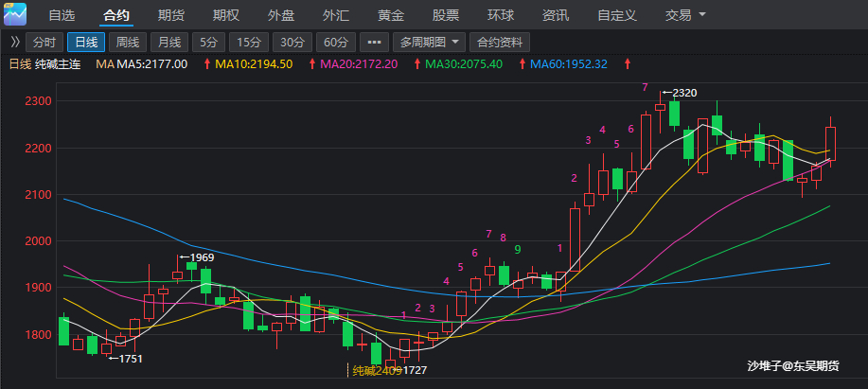This screenshot has width=868, height=389.
Task: Go to the 外盘 tab
Action: 281,15
